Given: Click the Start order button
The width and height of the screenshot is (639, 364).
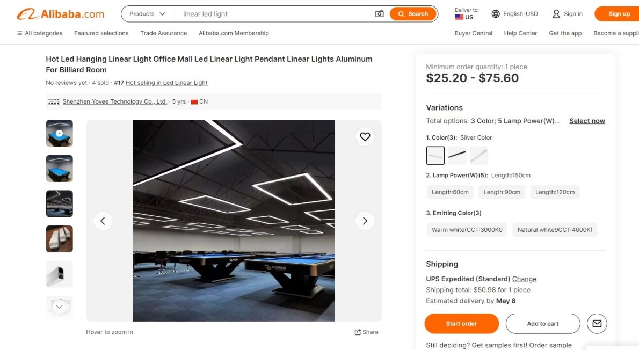Looking at the screenshot, I should (461, 323).
